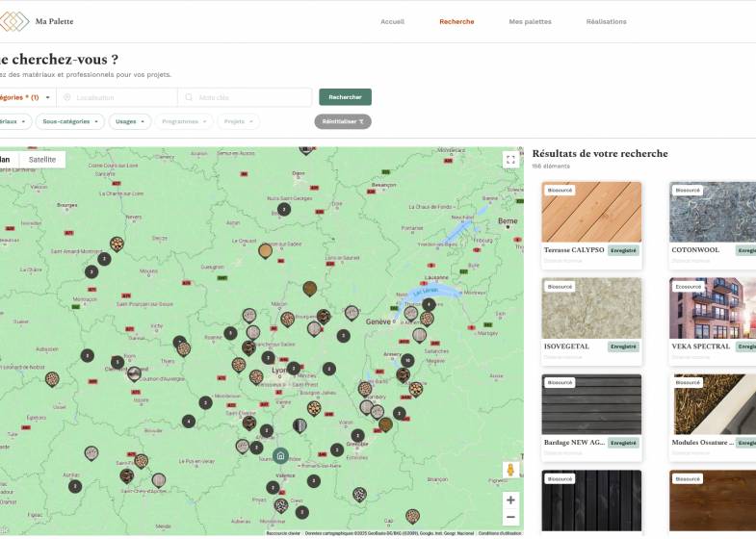Screen dimensions: 756x539
Task: Go to the Mes palettes tab
Action: coord(530,21)
